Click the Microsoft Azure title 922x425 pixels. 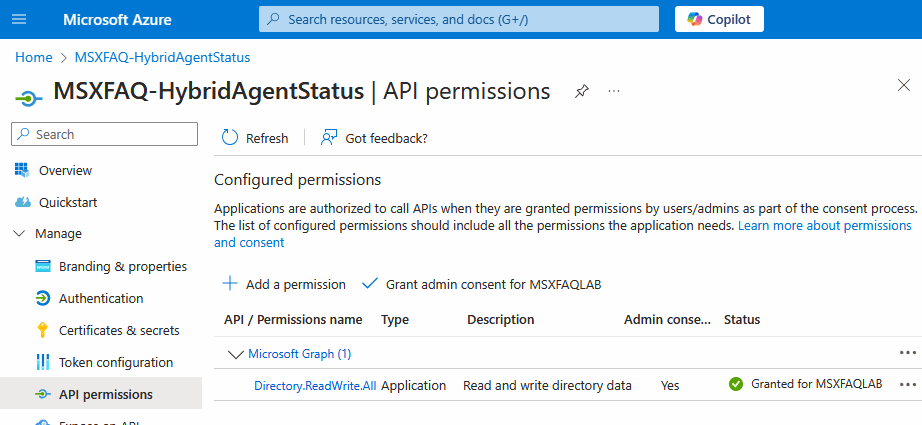[117, 19]
